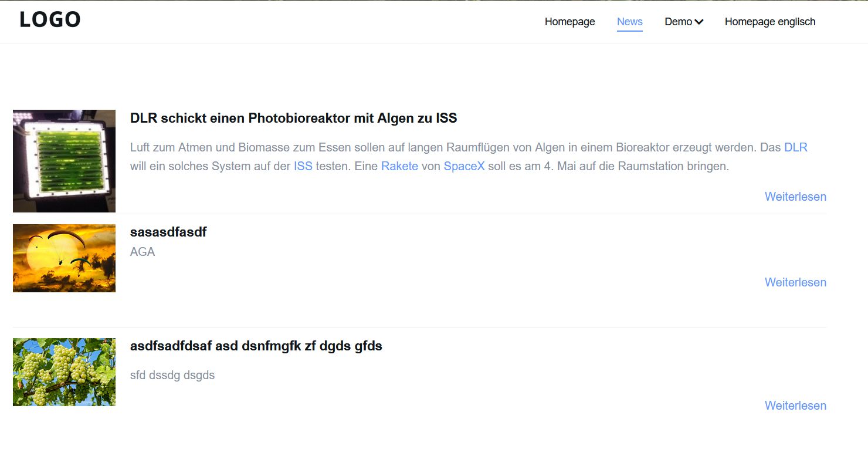Viewport: 868px width, 449px height.
Task: Click Weiterlesen for the DLR article
Action: (795, 197)
